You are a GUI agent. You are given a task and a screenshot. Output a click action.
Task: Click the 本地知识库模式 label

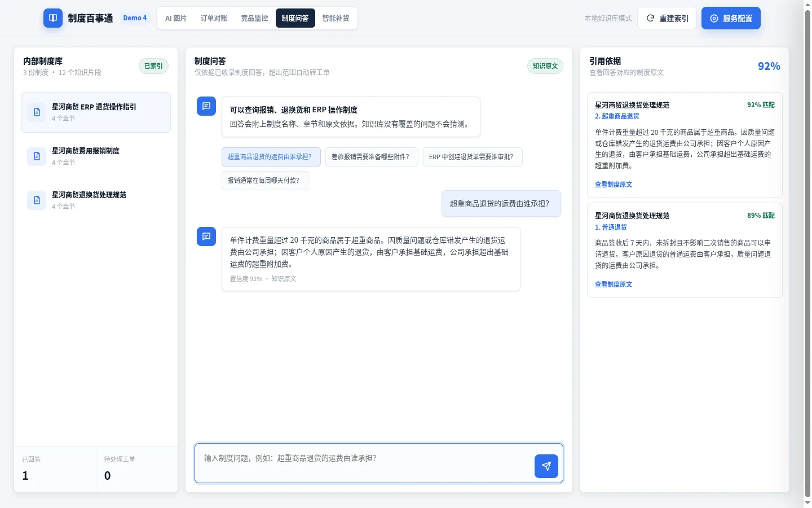click(x=608, y=18)
